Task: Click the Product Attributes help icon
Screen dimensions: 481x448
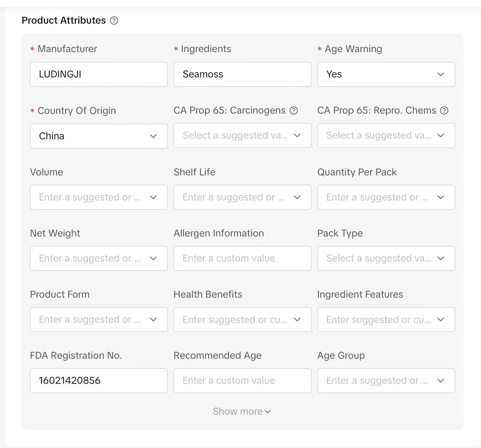Action: 114,20
